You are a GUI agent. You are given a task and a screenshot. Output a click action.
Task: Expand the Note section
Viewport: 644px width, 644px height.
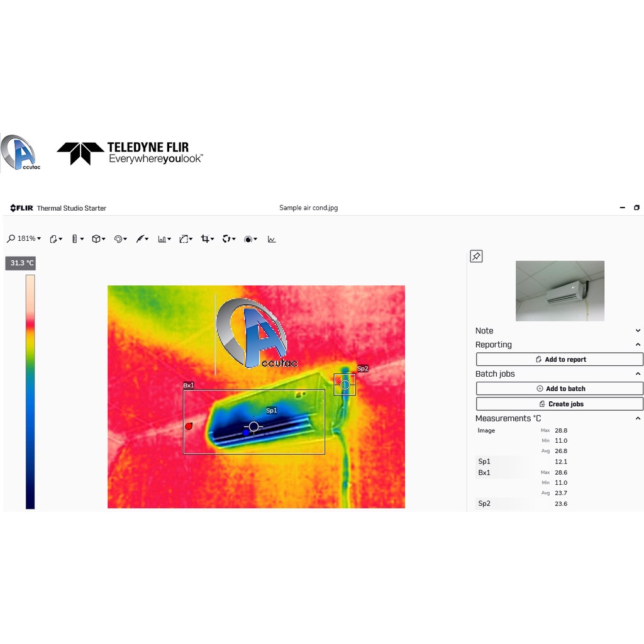(638, 331)
